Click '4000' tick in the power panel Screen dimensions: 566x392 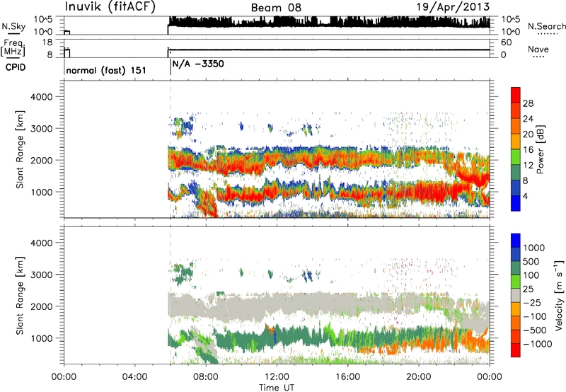point(41,97)
